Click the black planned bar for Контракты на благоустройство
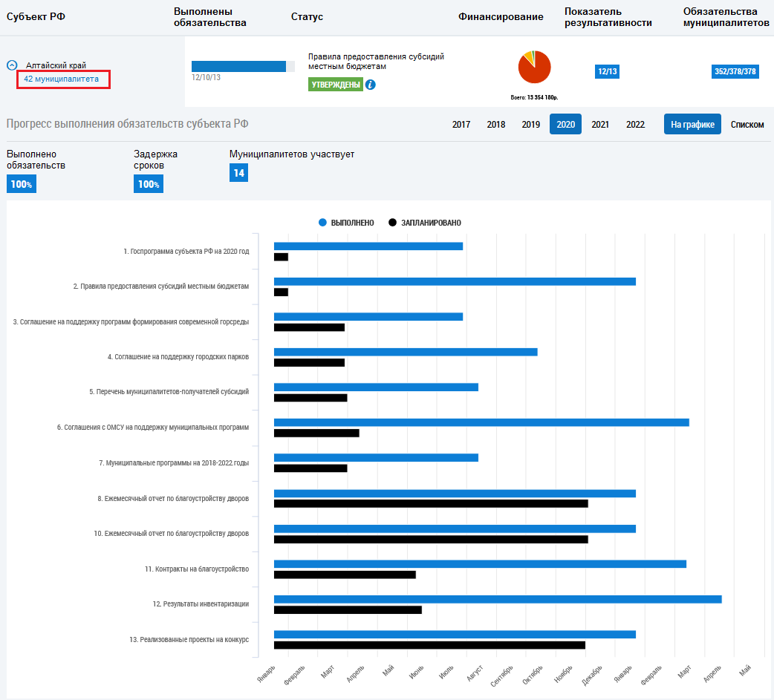Viewport: 774px width, 700px height. coord(345,575)
